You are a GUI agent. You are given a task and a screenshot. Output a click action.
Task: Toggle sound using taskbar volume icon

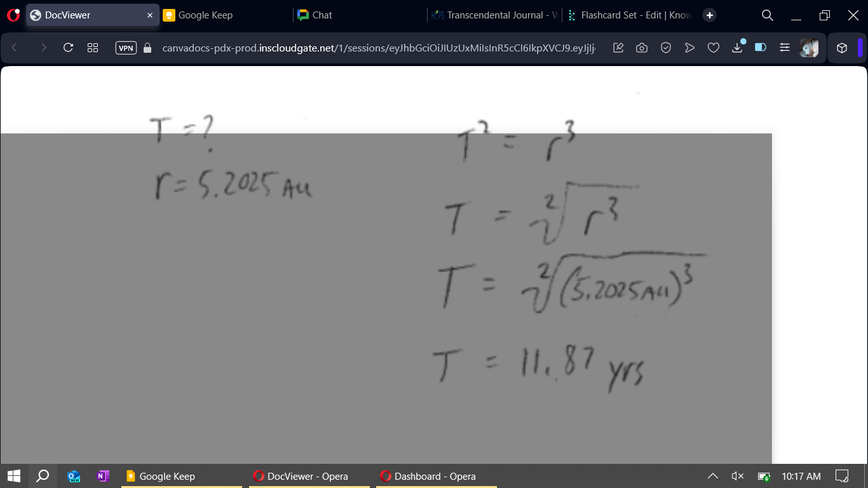[738, 476]
